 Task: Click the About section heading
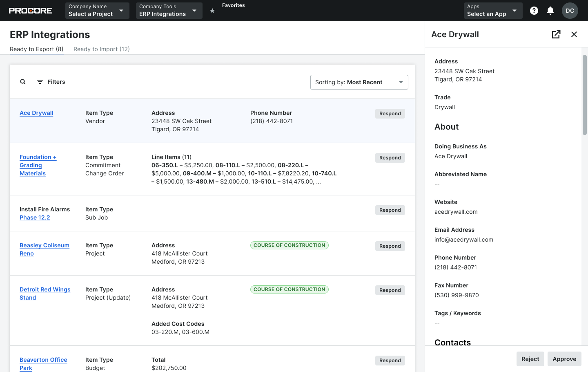[x=447, y=127]
